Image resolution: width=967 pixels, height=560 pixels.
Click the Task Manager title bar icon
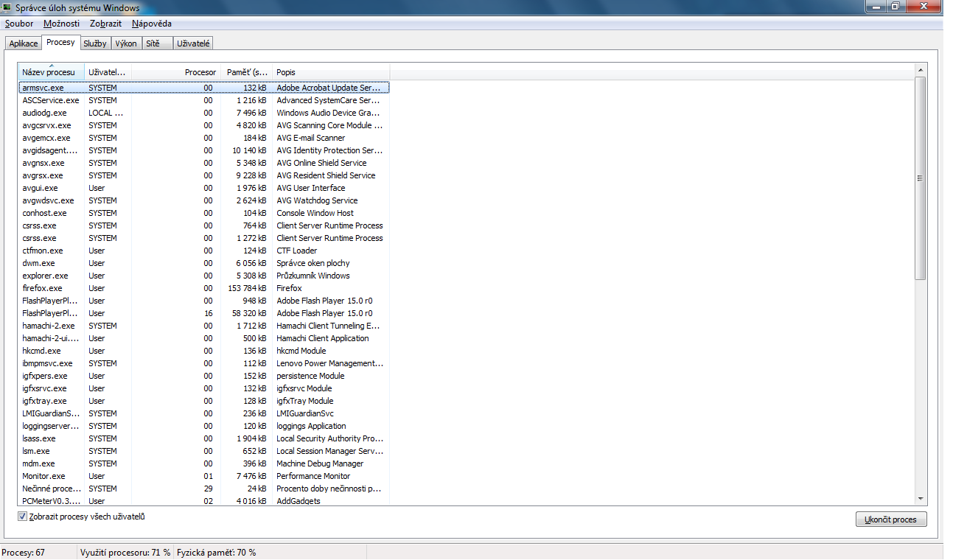click(7, 7)
